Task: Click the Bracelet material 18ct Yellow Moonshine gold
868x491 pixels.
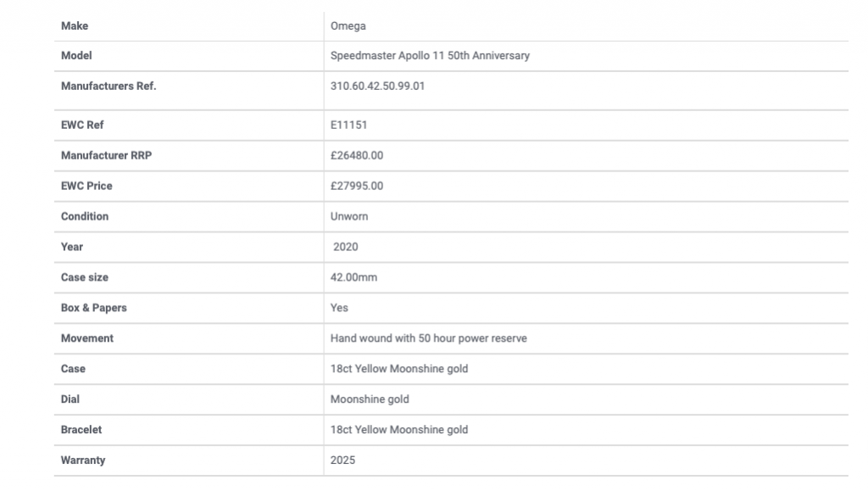Action: click(x=398, y=430)
